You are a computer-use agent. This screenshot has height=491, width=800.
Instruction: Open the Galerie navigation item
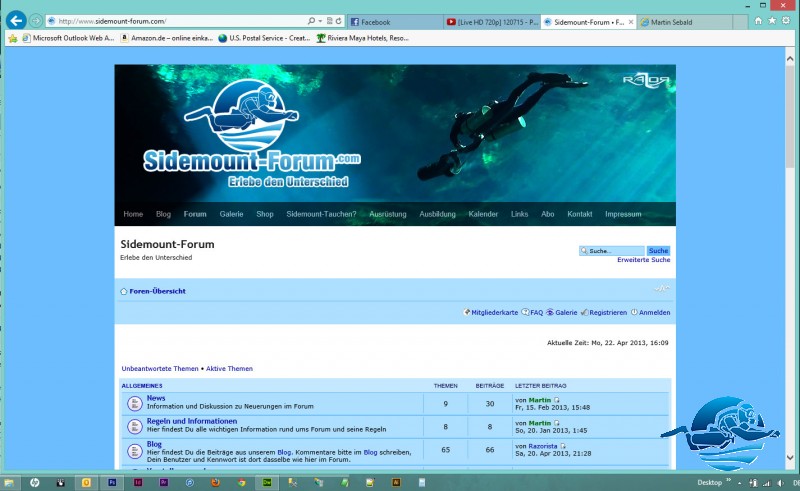click(x=231, y=214)
